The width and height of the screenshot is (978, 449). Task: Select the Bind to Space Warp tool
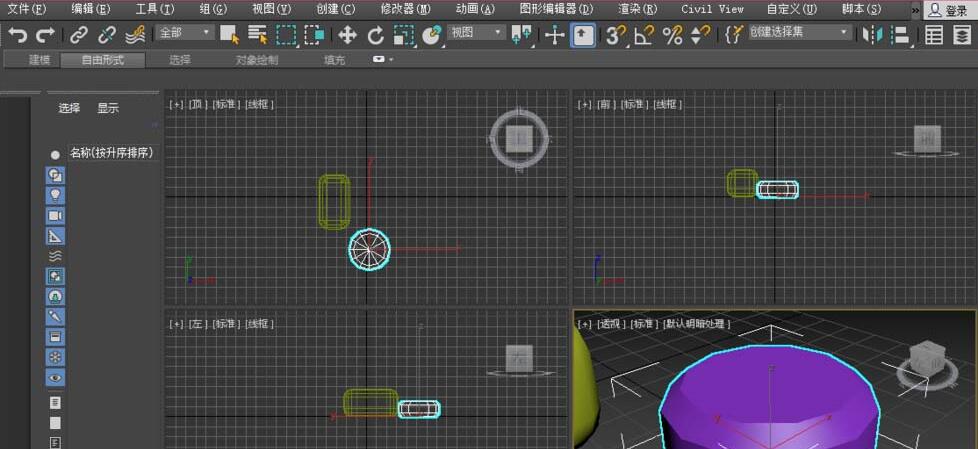pos(135,36)
